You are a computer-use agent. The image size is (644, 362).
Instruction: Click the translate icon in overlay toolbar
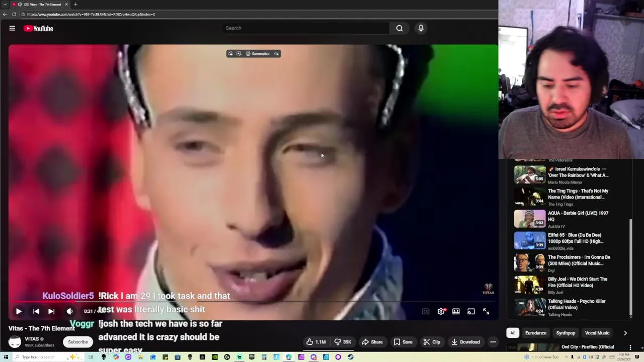pyautogui.click(x=276, y=54)
